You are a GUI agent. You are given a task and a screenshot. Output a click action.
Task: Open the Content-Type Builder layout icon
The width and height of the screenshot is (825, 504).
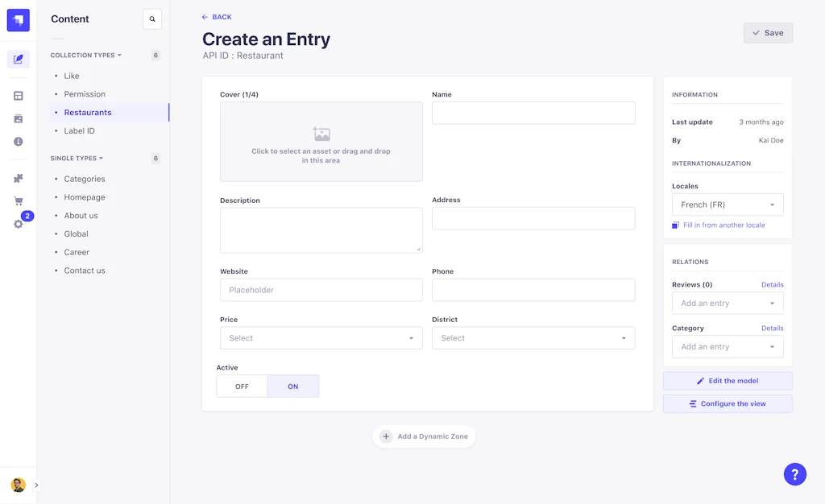pyautogui.click(x=18, y=96)
